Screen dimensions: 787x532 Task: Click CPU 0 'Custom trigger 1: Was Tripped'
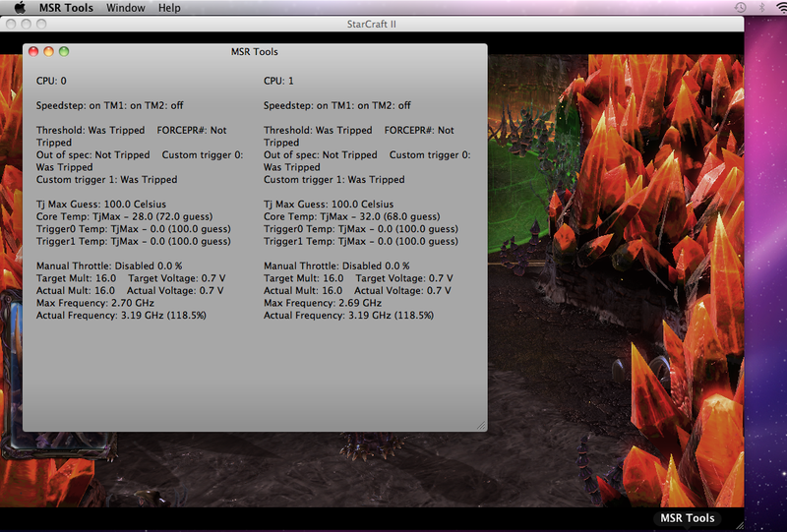pos(106,180)
